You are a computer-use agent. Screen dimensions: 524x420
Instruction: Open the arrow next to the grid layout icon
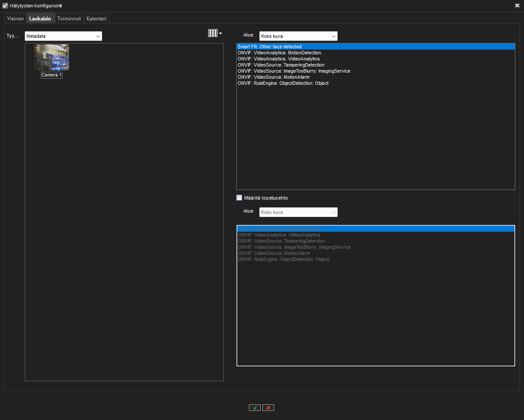tap(220, 33)
